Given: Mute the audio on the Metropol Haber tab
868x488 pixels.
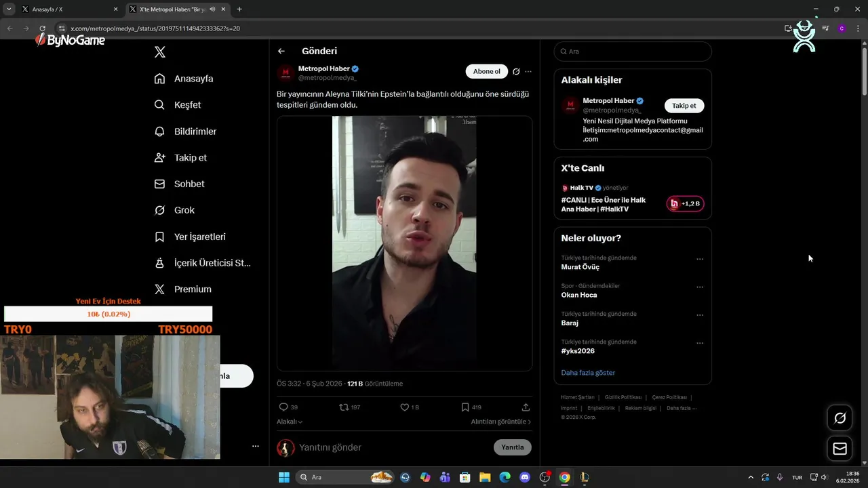Looking at the screenshot, I should click(213, 9).
